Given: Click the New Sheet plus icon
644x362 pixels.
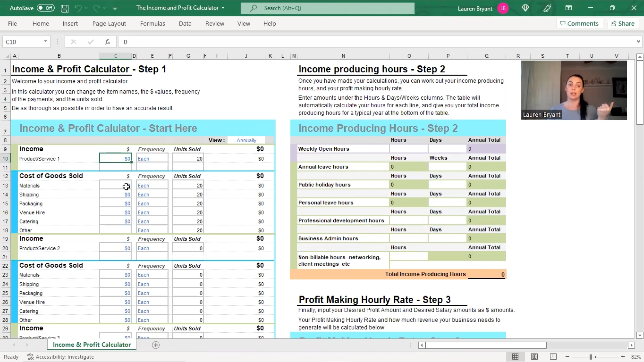Looking at the screenshot, I should [x=155, y=345].
